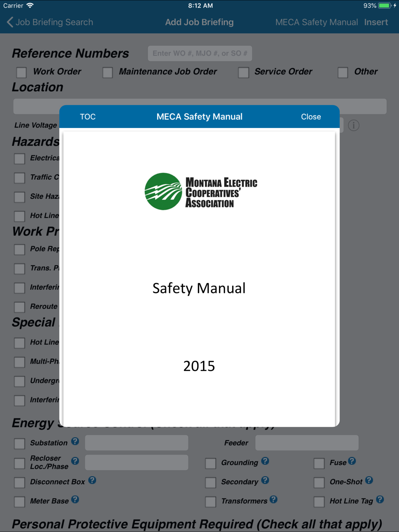Go back to Job Briefing Search
This screenshot has width=399, height=532.
(x=49, y=22)
